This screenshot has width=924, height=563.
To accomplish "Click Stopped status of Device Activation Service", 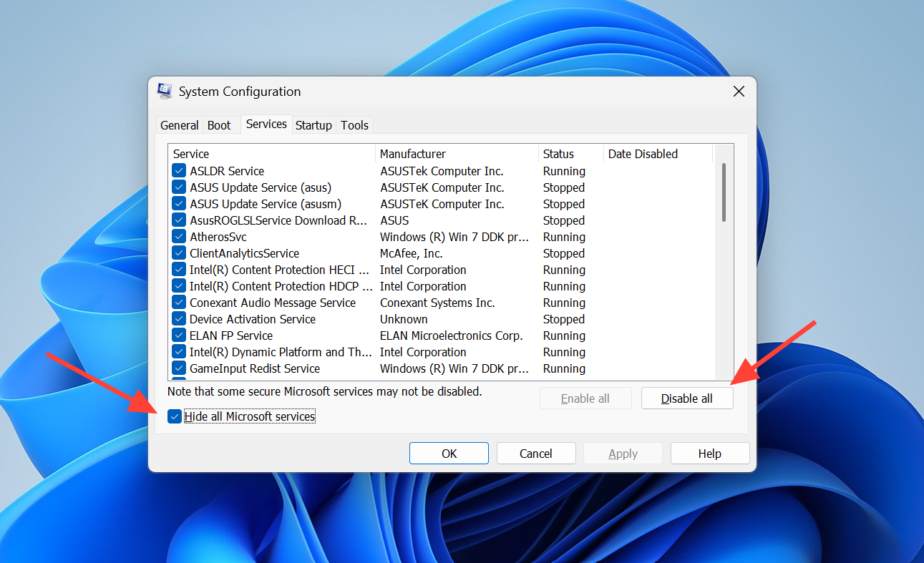I will 564,319.
